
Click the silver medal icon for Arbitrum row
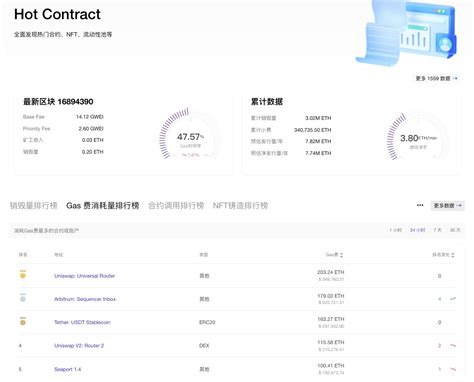(x=23, y=298)
